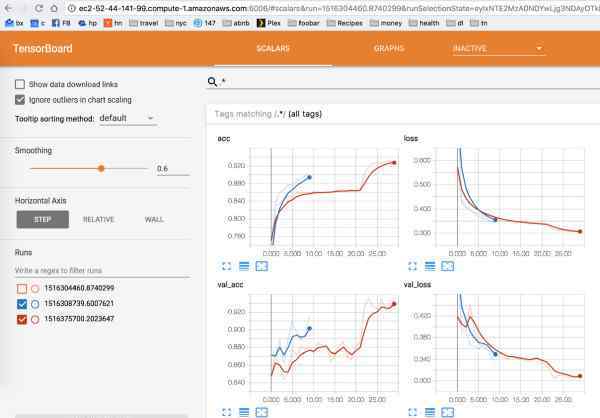Check run 1516304460.8740299 checkbox
Viewport: 600px width, 418px height.
click(22, 288)
